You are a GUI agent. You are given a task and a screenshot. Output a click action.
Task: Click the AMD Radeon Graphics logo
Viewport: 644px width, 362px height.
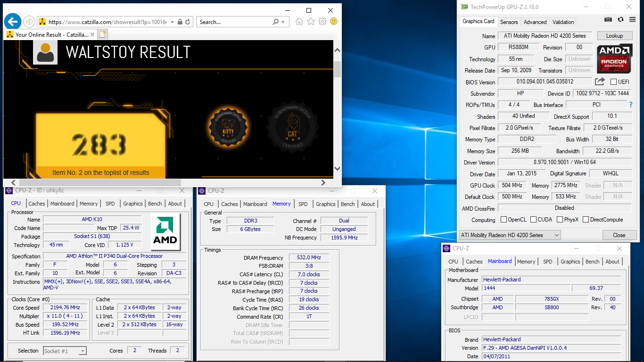[x=615, y=58]
